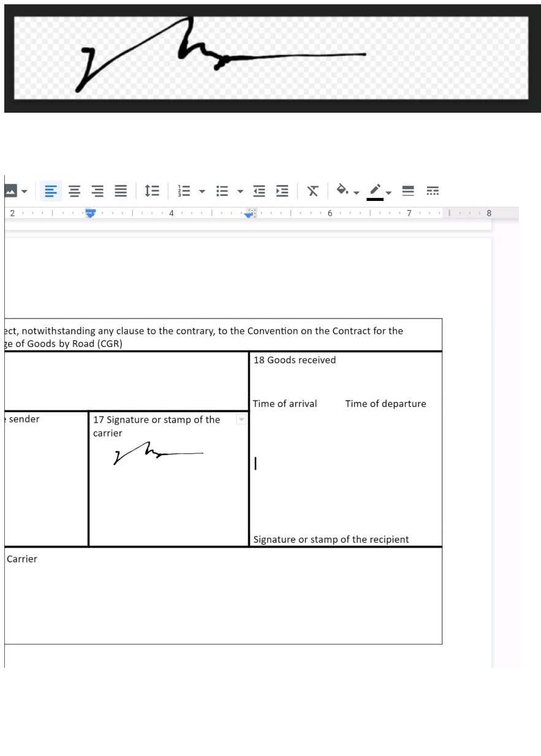Clear formatting from the selection
Viewport: 541px width, 756px height.
[313, 191]
